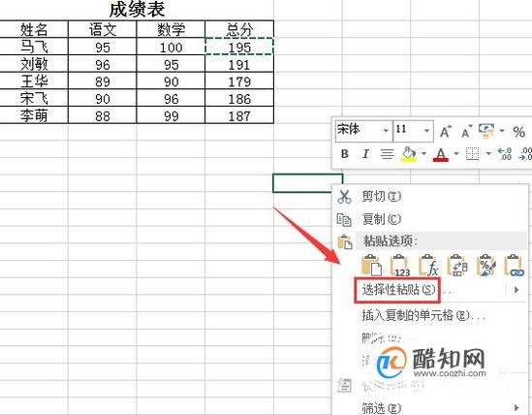Image resolution: width=532 pixels, height=415 pixels.
Task: Click the Paste all clipboard icon
Action: [371, 266]
